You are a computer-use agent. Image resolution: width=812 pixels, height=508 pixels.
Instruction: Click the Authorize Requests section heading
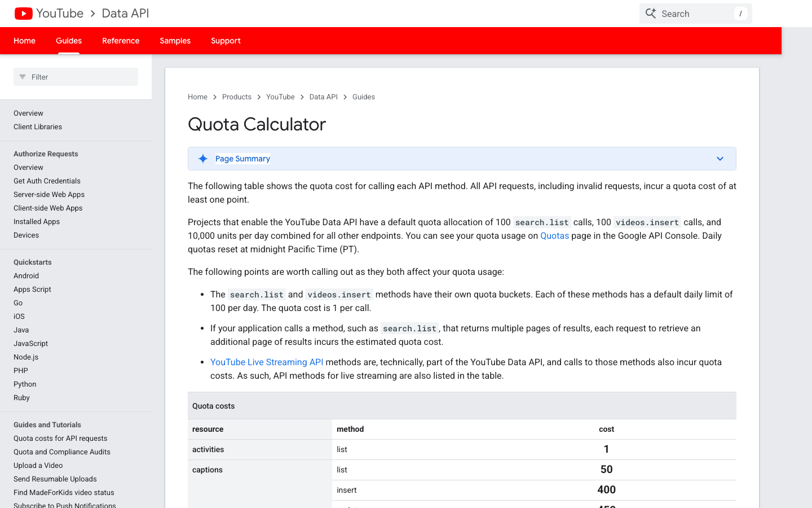[x=46, y=154]
